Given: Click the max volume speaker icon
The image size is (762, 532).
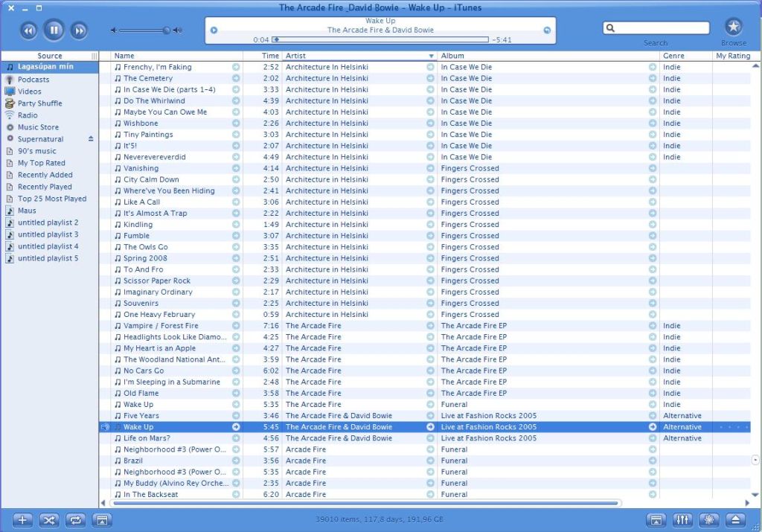Looking at the screenshot, I should click(x=179, y=30).
